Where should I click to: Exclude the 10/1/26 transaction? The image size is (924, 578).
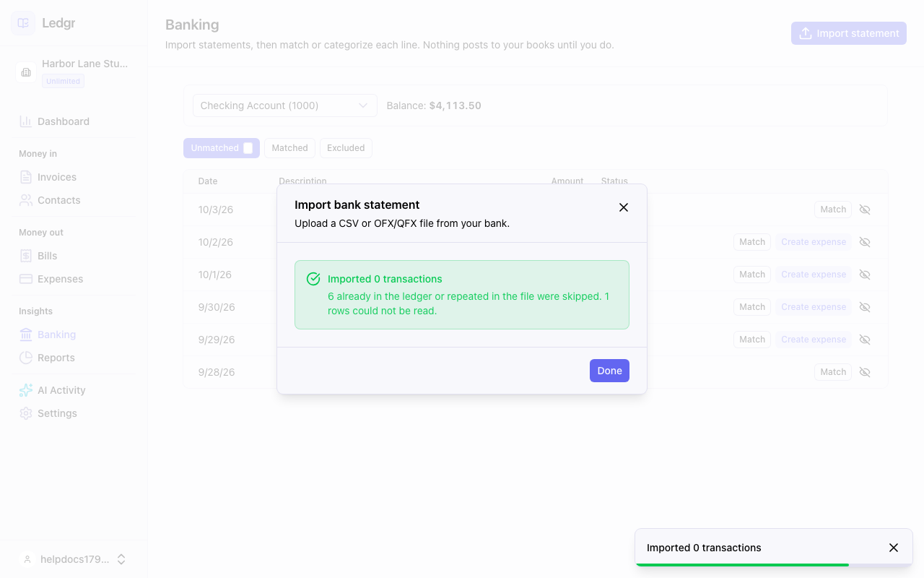click(x=865, y=275)
